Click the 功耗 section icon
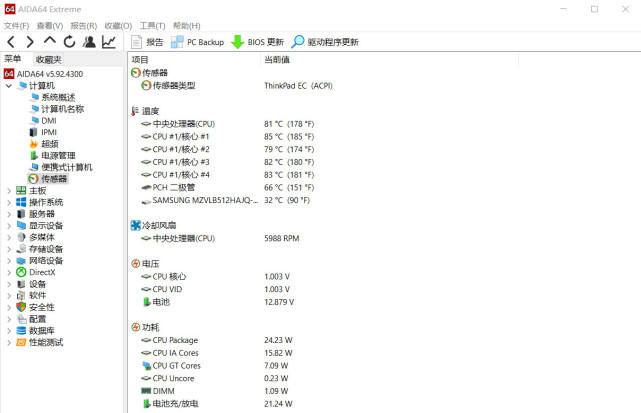The width and height of the screenshot is (641, 413). pos(135,327)
